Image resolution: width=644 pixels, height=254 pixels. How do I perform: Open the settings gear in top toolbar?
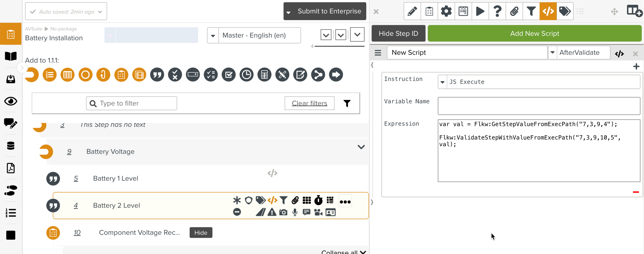coord(446,11)
